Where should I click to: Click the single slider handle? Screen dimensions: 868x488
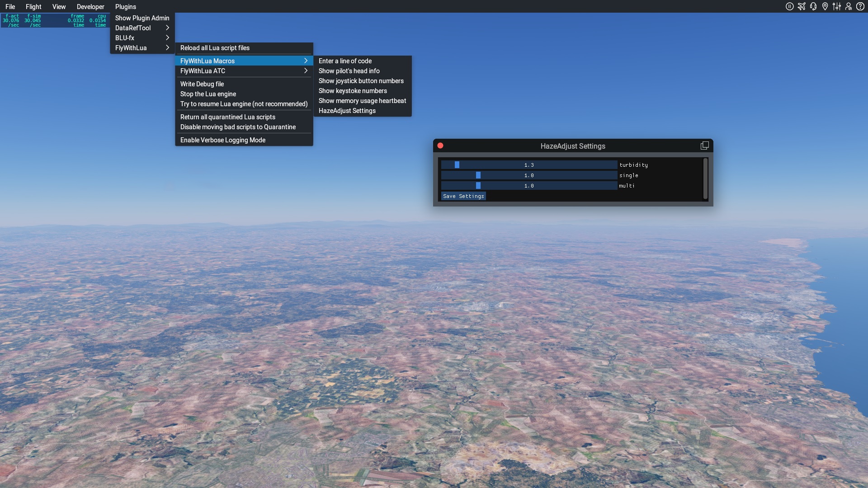(478, 175)
